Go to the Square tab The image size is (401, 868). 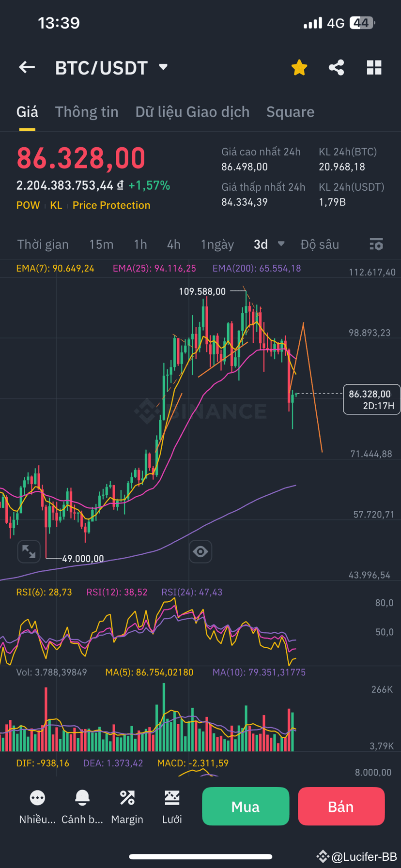(290, 112)
